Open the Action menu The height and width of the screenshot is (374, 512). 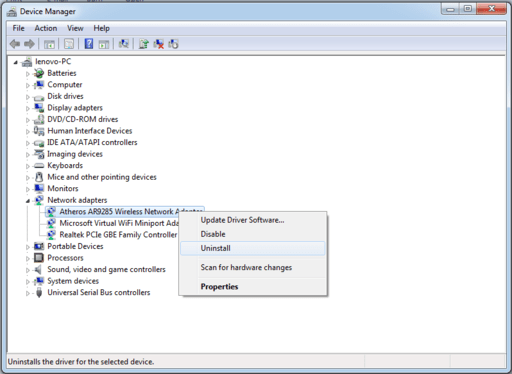point(46,28)
